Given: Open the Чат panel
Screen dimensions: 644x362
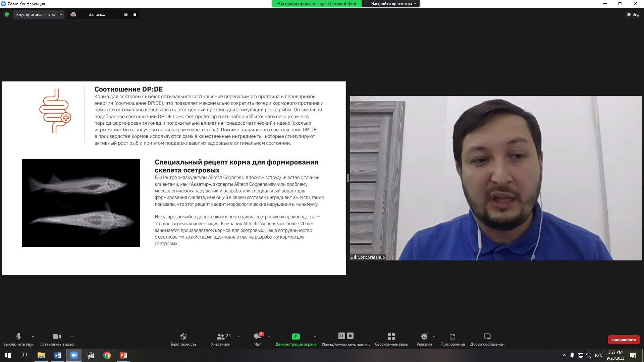Looking at the screenshot, I should 258,339.
